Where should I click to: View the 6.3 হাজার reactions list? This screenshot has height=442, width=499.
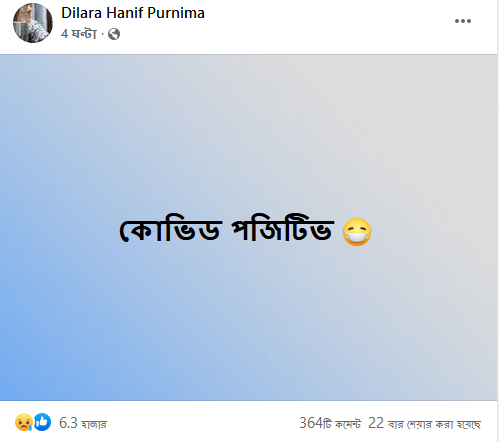pos(83,423)
